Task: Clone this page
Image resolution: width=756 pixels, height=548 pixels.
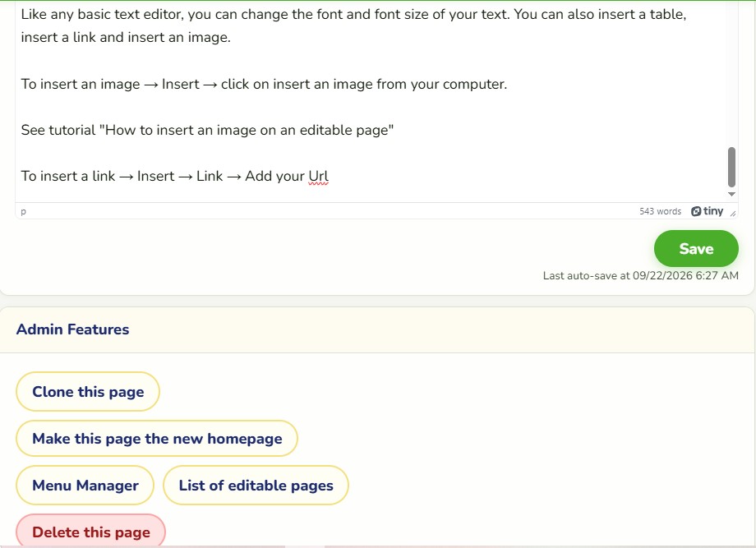Action: tap(88, 391)
